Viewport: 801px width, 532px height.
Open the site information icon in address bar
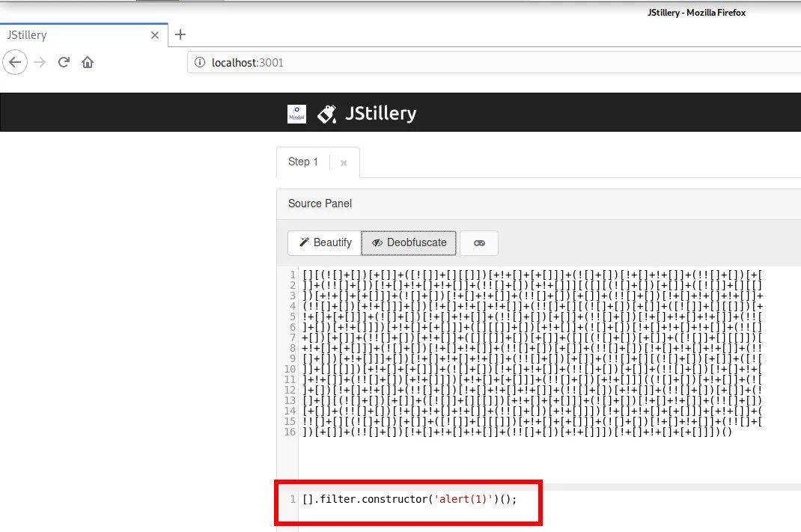coord(200,62)
